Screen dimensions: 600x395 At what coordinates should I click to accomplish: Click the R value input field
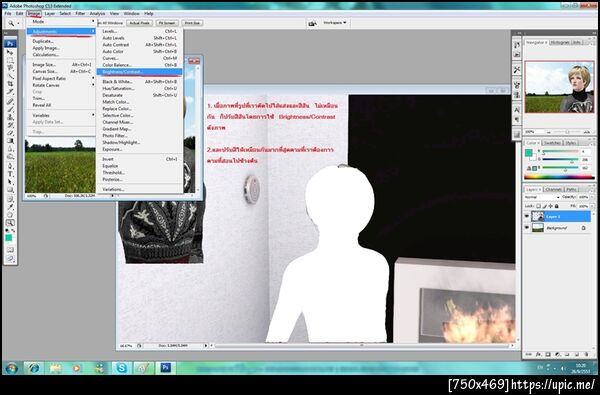[x=586, y=152]
